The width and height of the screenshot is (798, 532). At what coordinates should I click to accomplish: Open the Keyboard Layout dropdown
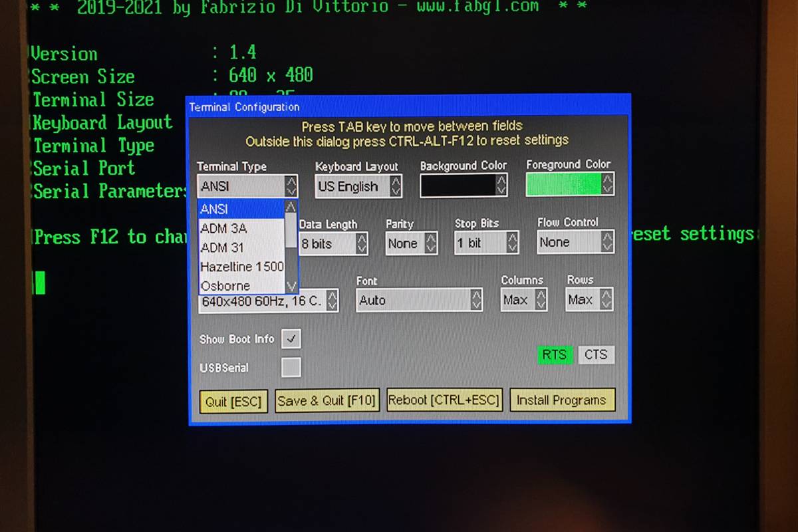358,186
